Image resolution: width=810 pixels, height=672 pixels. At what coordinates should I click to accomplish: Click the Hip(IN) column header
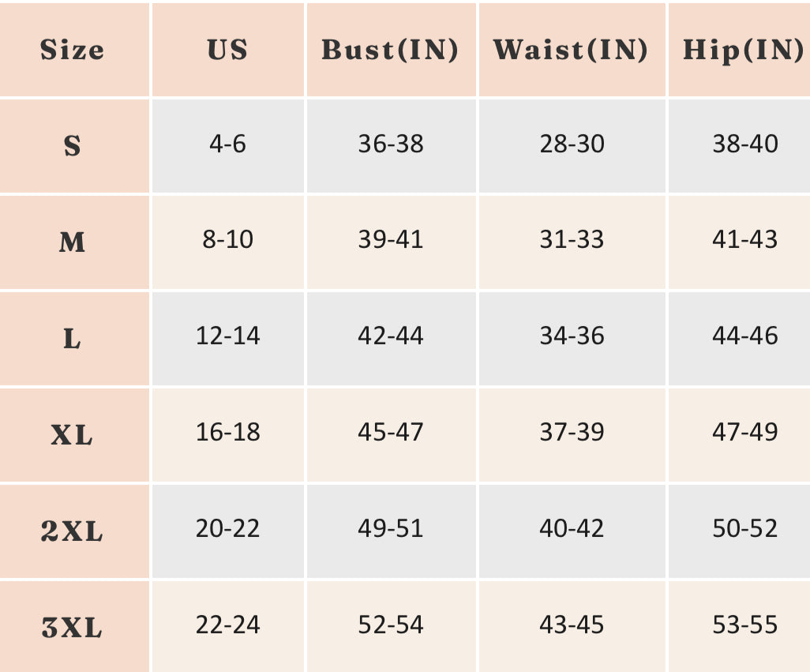click(743, 51)
